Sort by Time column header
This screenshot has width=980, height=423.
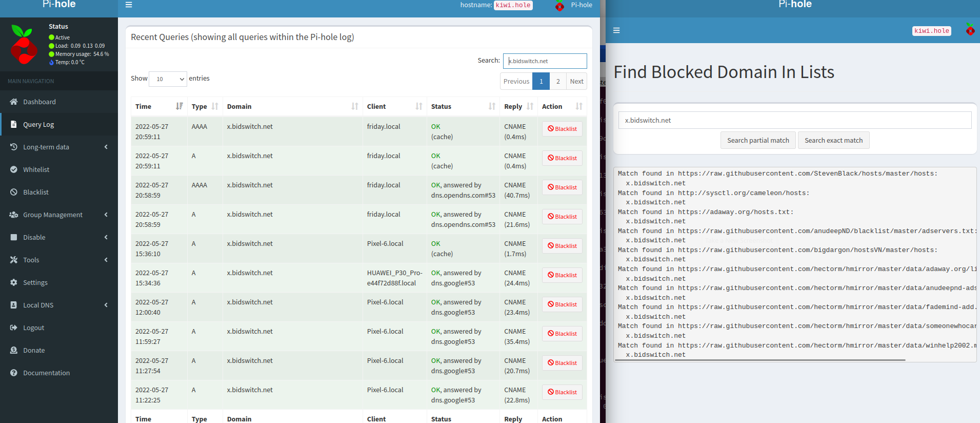(x=159, y=106)
